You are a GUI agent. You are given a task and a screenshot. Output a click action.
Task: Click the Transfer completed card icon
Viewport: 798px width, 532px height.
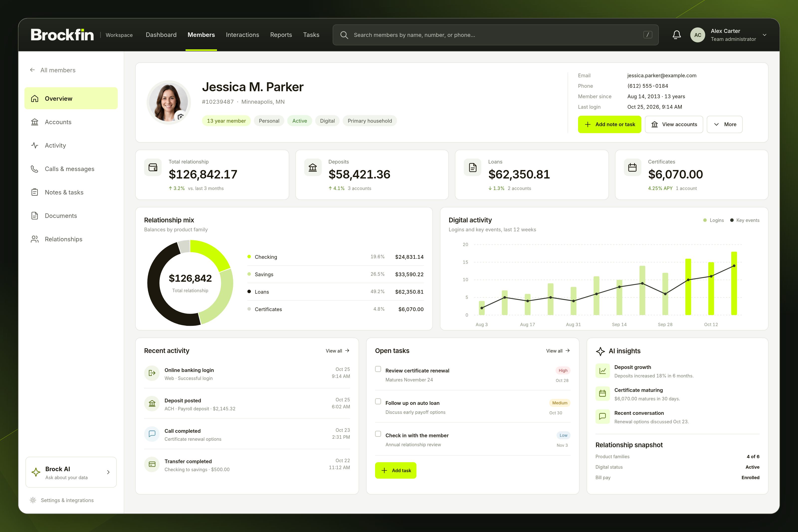pos(152,464)
